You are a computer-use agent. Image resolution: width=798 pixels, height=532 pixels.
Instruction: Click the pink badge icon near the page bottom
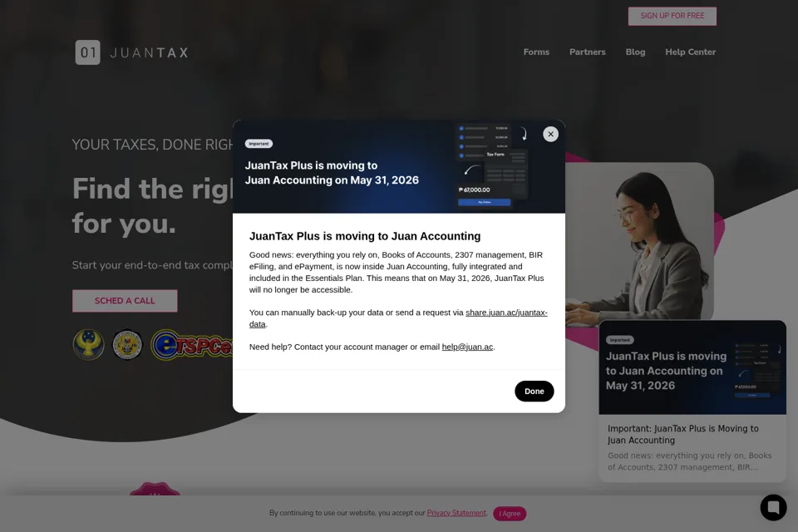(x=155, y=489)
